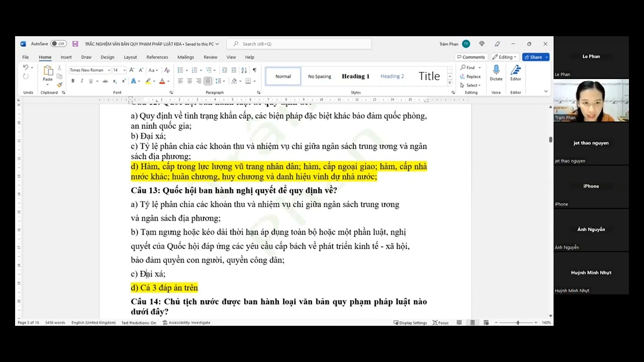Select the Format Painter brush

59,84
